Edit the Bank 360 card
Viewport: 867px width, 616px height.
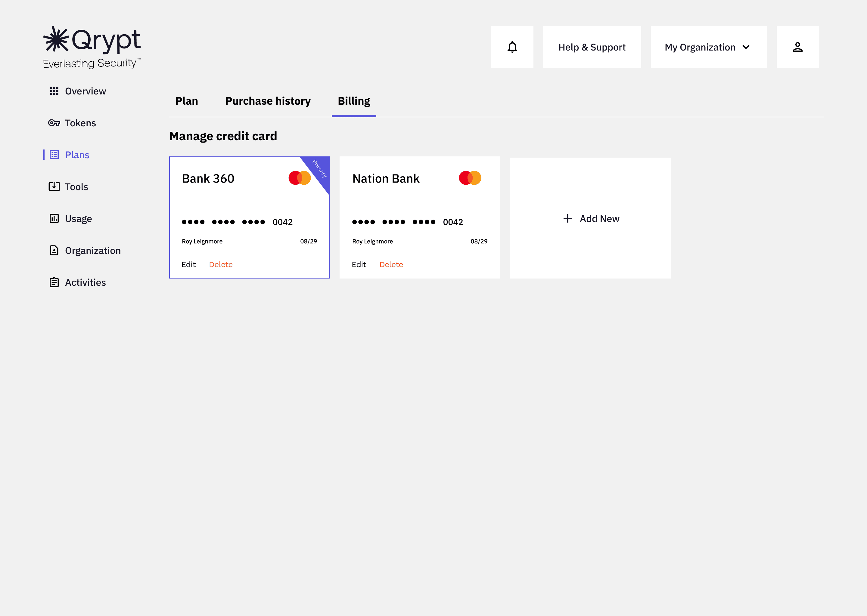[x=188, y=264]
